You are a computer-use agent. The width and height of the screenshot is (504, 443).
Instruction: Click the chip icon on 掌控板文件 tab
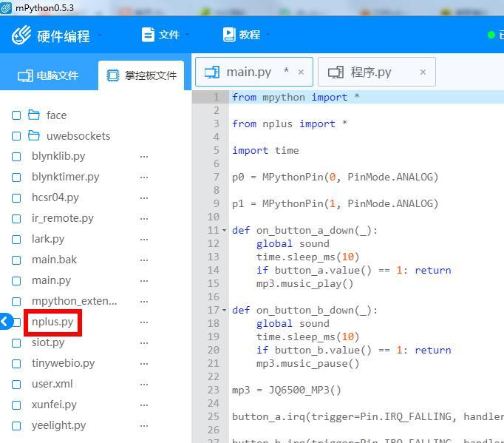(x=113, y=75)
